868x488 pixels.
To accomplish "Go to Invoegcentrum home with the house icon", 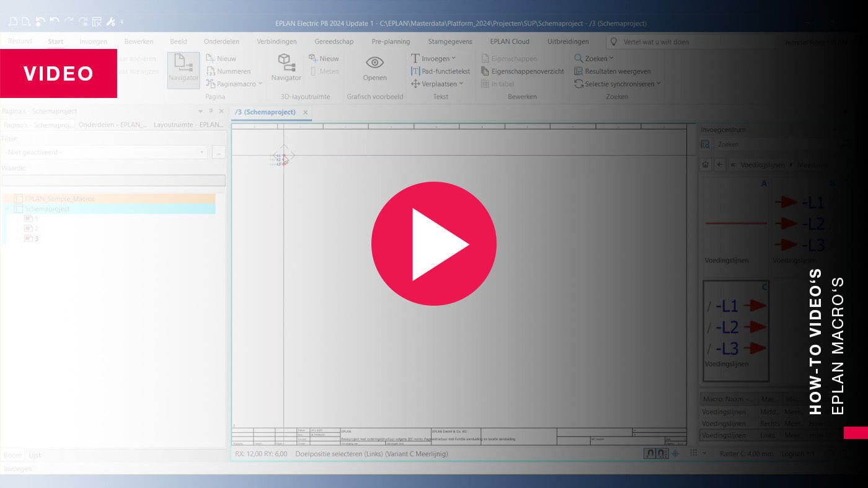I will [x=705, y=165].
